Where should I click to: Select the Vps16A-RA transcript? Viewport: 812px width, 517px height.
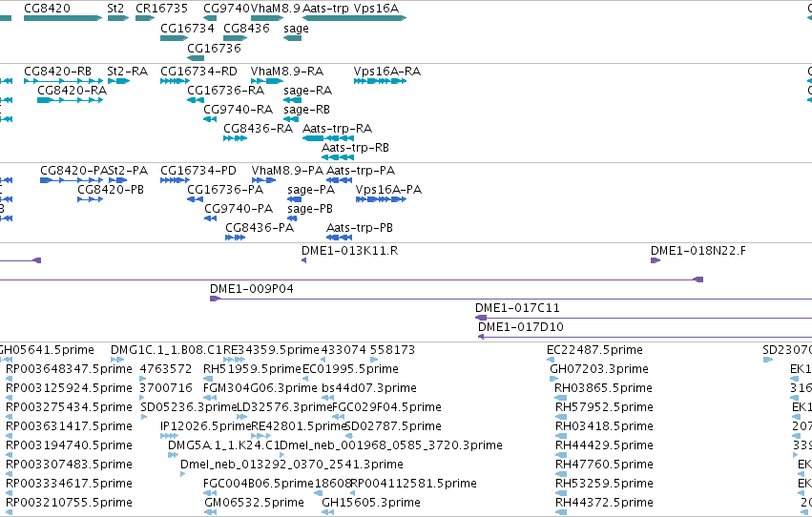(x=380, y=81)
